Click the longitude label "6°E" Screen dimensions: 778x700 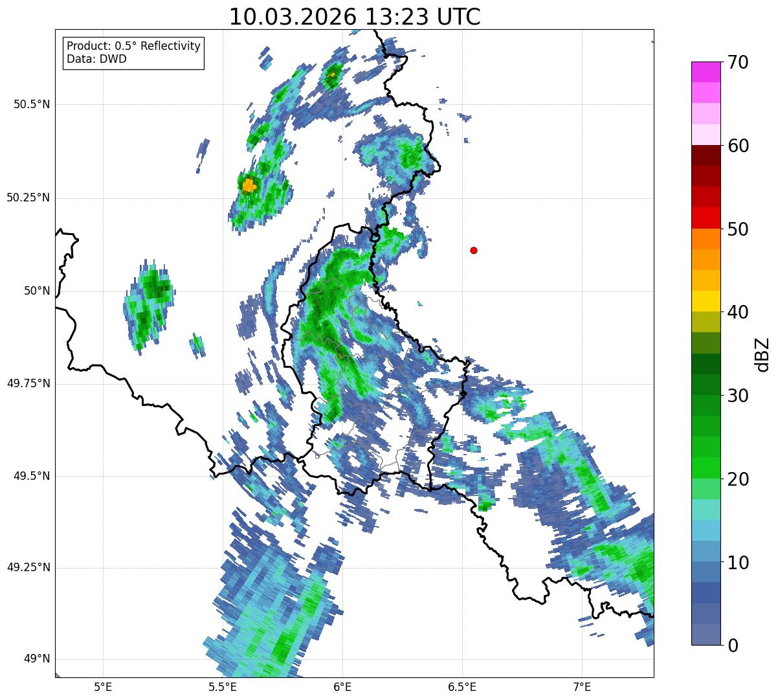pyautogui.click(x=342, y=686)
